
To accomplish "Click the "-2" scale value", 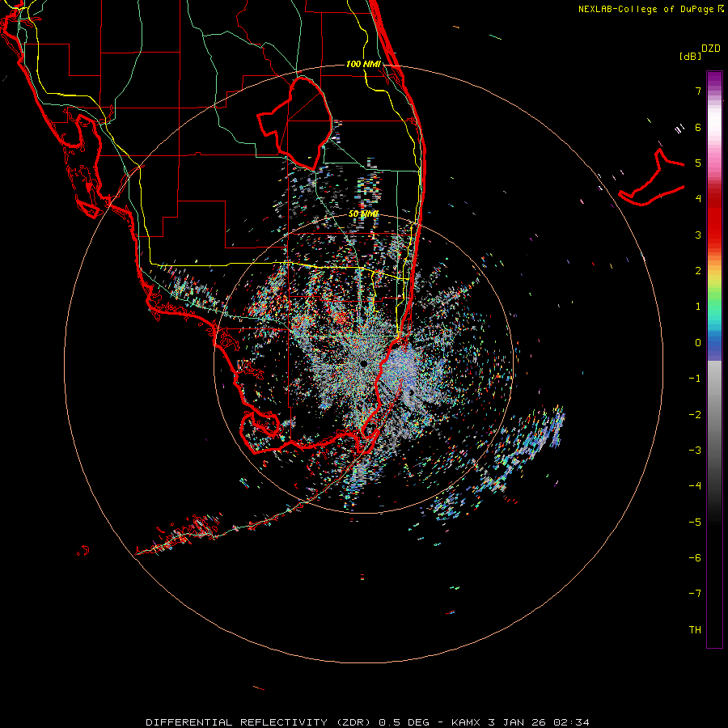I will click(695, 414).
